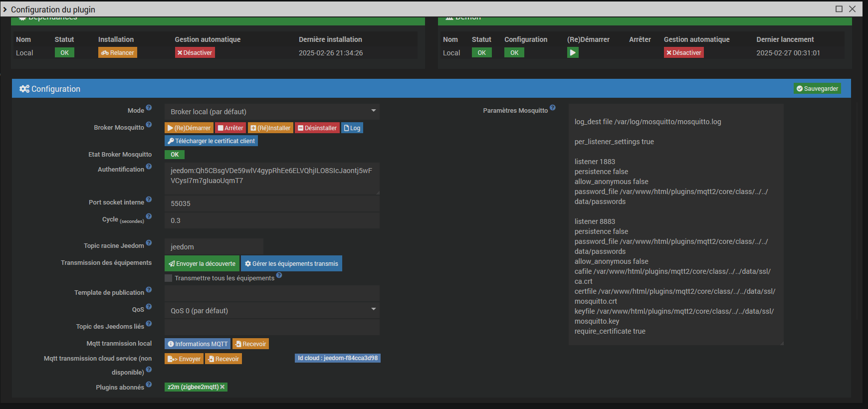The width and height of the screenshot is (868, 409).
Task: Disable automatic management for dependencies
Action: tap(195, 52)
